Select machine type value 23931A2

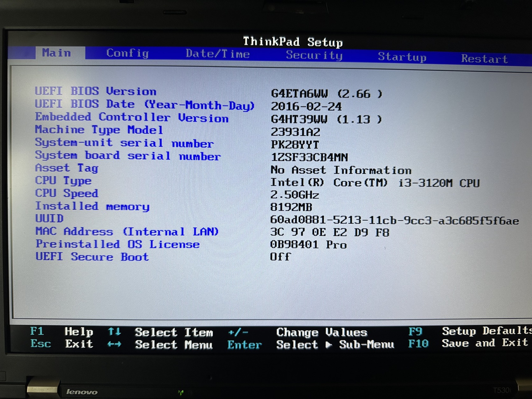[x=295, y=132]
